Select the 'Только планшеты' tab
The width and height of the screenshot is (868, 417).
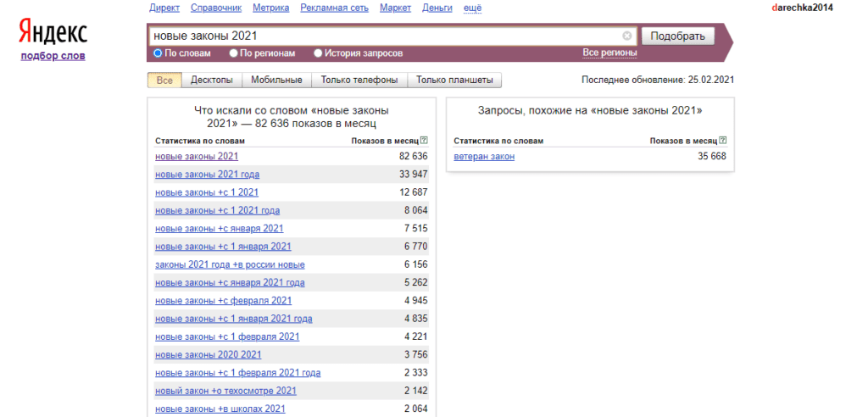coord(454,81)
